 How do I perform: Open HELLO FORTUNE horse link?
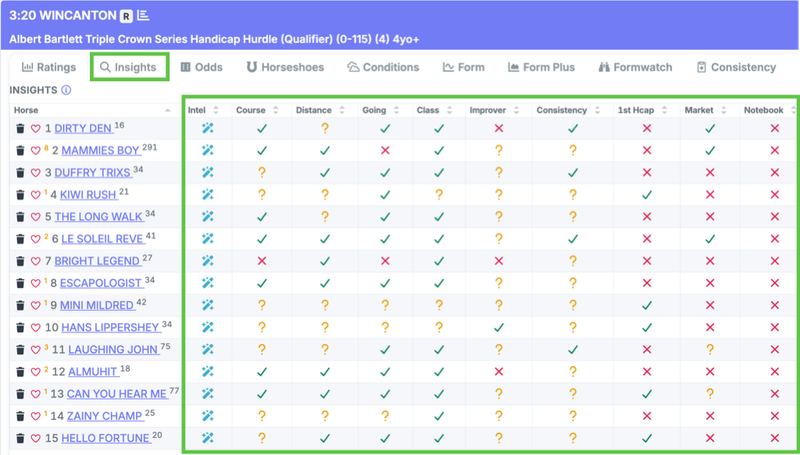[106, 438]
